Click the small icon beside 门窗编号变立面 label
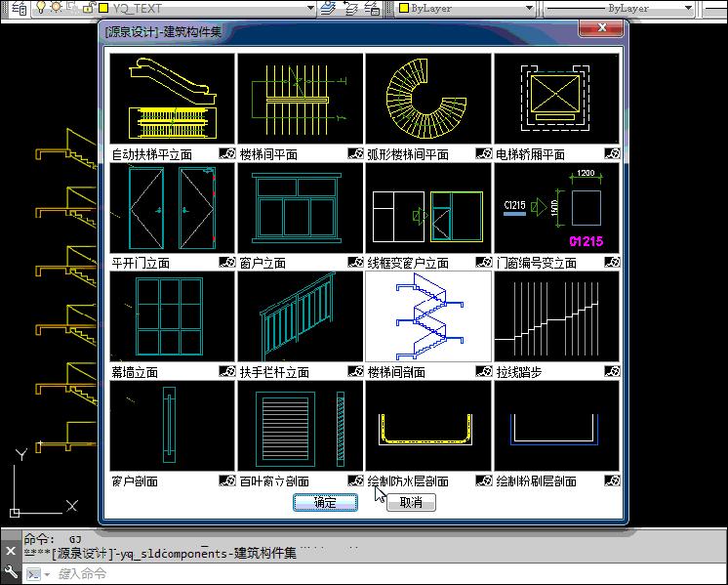The height and width of the screenshot is (585, 728). [612, 263]
